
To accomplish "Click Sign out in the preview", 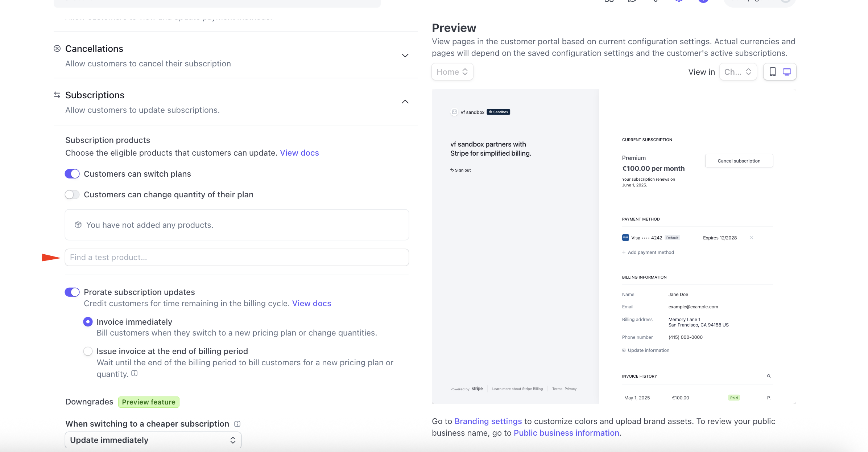I will [460, 170].
